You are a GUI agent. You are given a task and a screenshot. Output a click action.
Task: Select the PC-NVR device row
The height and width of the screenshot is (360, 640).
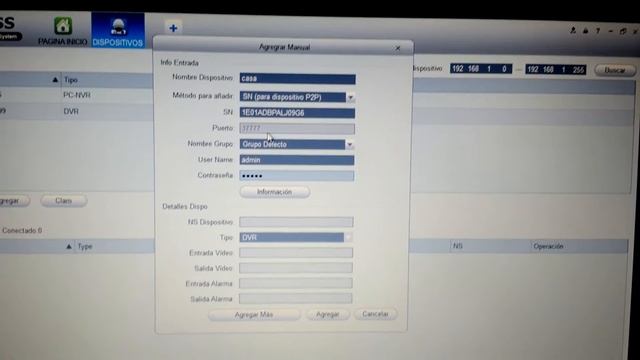point(77,95)
